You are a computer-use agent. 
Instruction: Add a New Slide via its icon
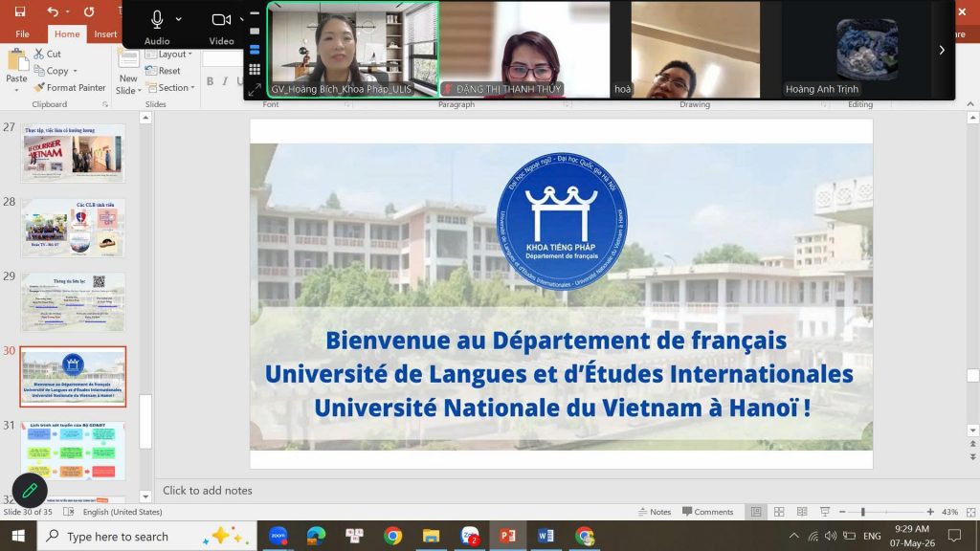click(128, 60)
